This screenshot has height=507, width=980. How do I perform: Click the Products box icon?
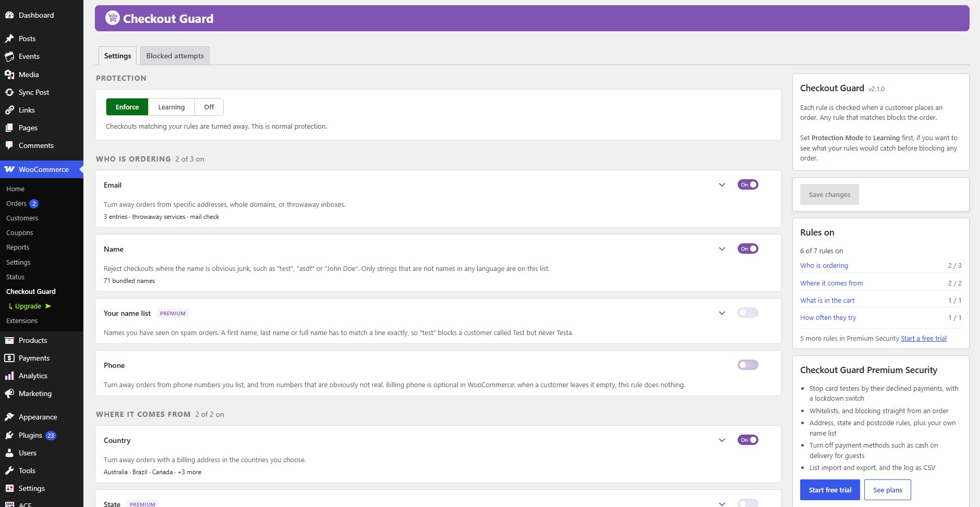[9, 340]
